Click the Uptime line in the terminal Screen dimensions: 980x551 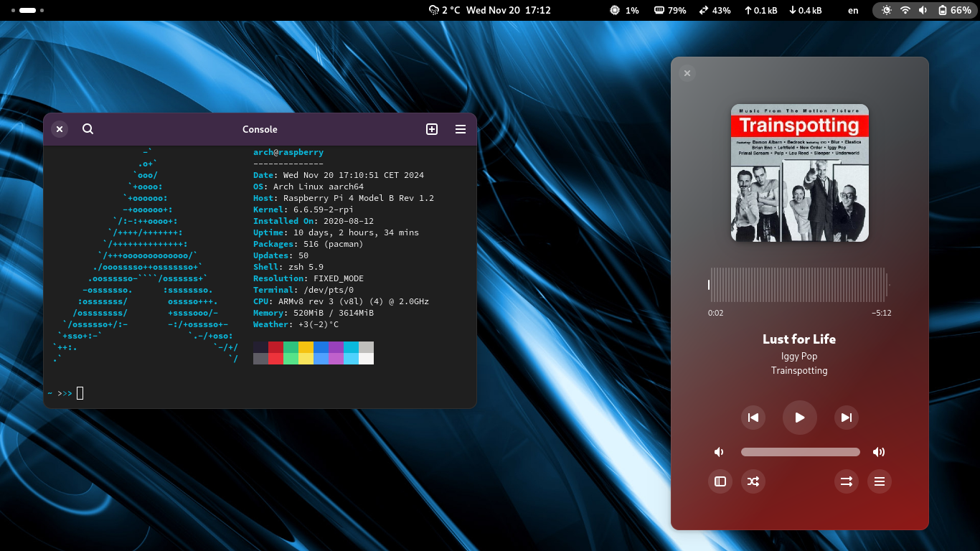[336, 232]
